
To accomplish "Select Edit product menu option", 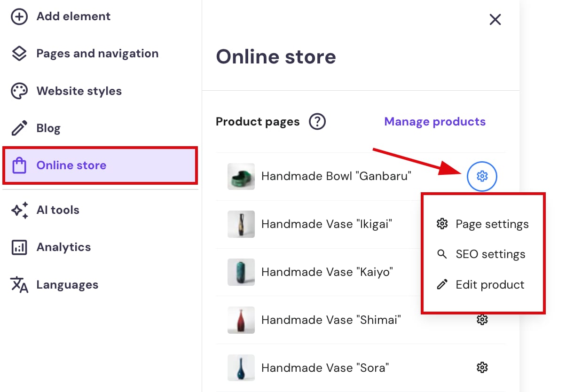I will click(x=490, y=285).
